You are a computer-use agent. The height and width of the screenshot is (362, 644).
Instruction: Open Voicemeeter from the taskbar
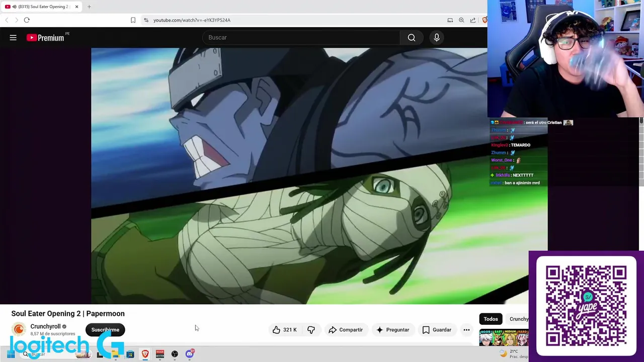[x=160, y=354]
